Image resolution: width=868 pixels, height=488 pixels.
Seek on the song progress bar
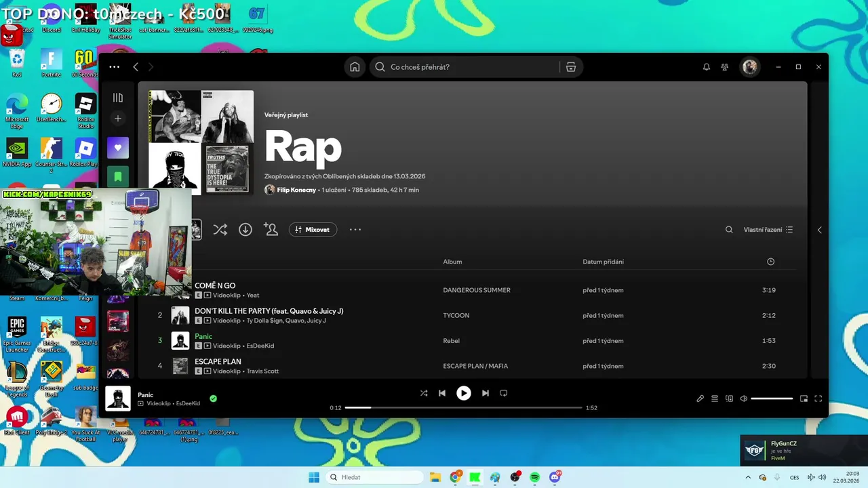coord(463,408)
